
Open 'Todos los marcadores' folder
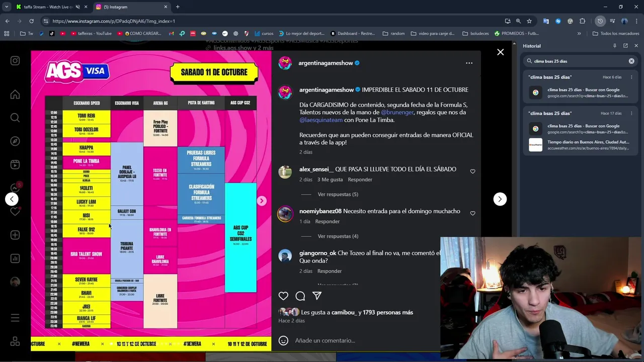point(616,34)
